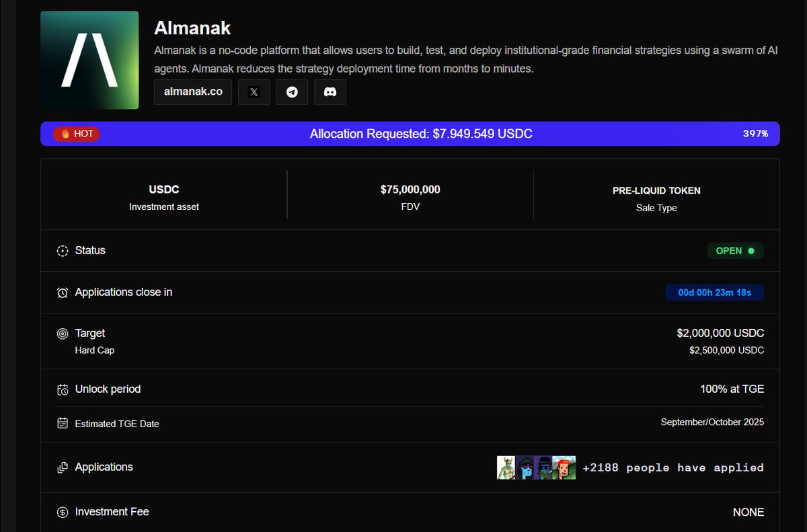Click the 'September/October 2025' date
807x532 pixels.
[712, 422]
